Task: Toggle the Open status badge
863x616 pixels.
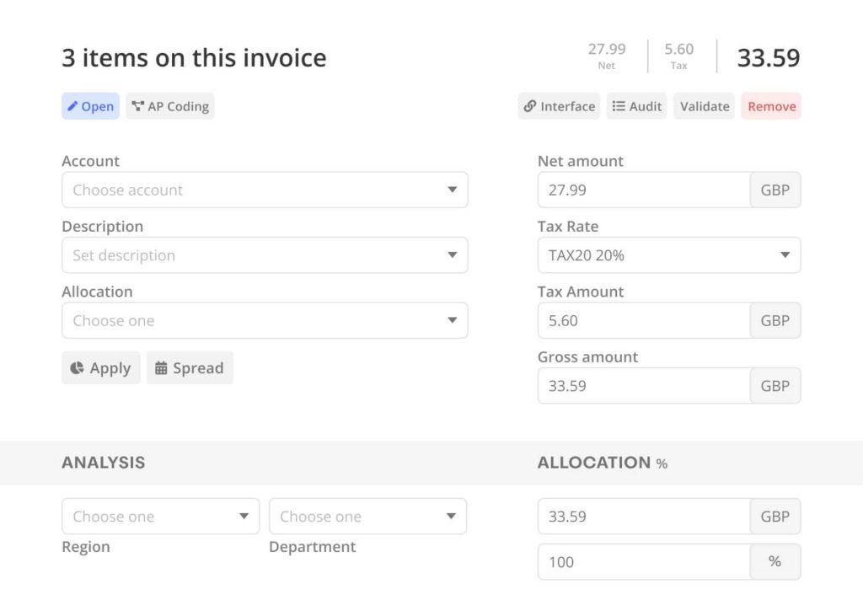Action: 89,105
